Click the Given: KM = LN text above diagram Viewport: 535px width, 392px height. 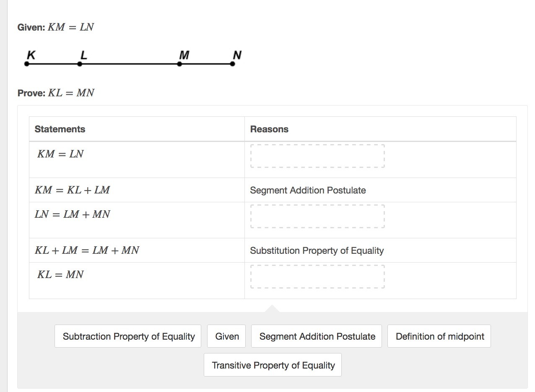pos(56,27)
